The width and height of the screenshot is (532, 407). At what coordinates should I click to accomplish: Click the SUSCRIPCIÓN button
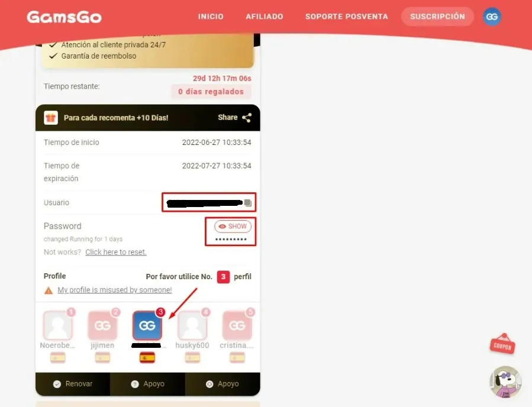[437, 17]
